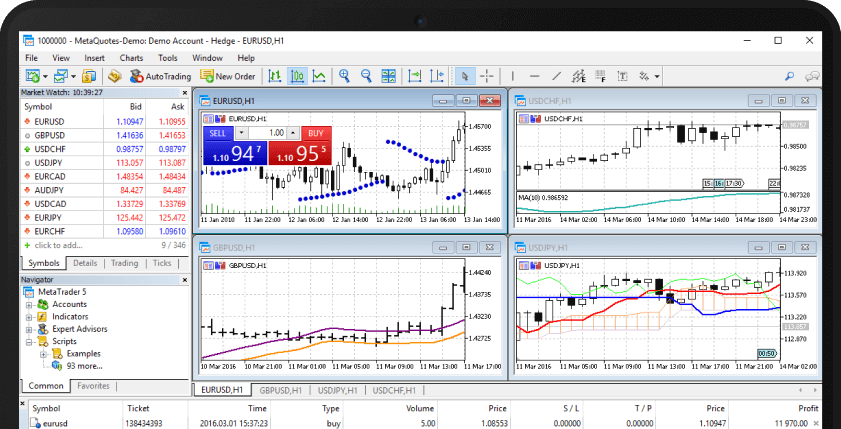Switch to the GBPUSD,H1 chart tab
This screenshot has width=841, height=429.
point(281,390)
